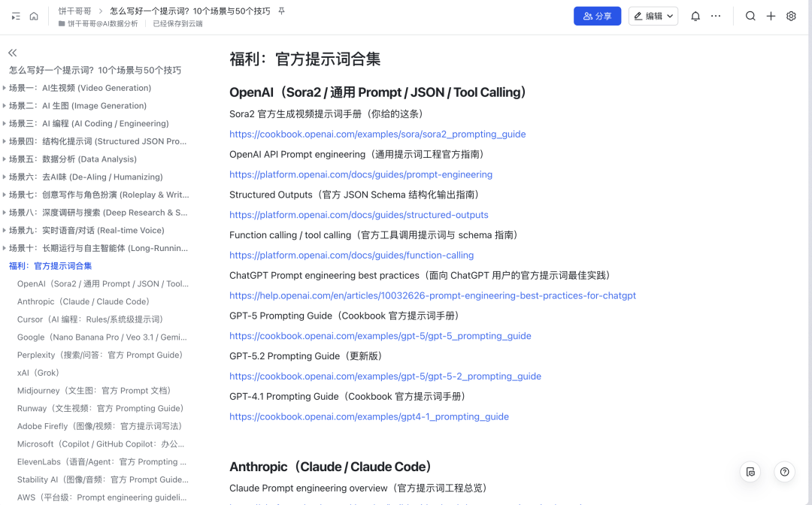812x505 pixels.
Task: Collapse the outline panel with double chevron
Action: (13, 53)
